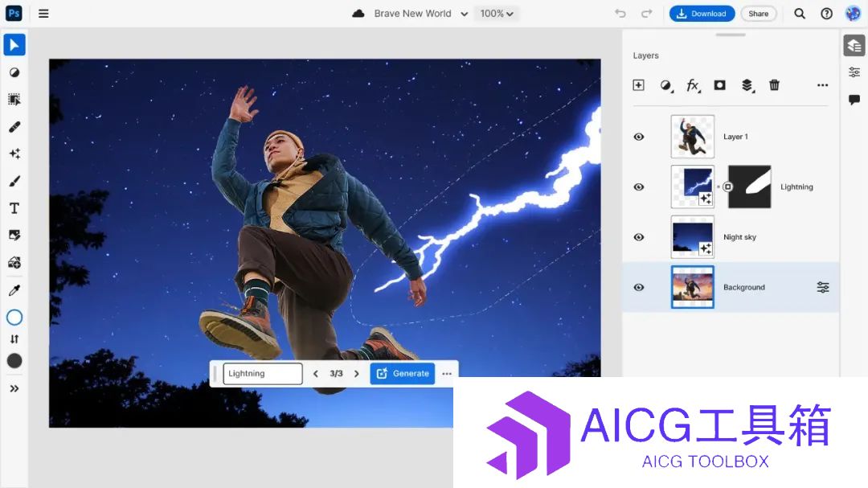The width and height of the screenshot is (868, 488).
Task: Open the user profile avatar
Action: pos(853,14)
